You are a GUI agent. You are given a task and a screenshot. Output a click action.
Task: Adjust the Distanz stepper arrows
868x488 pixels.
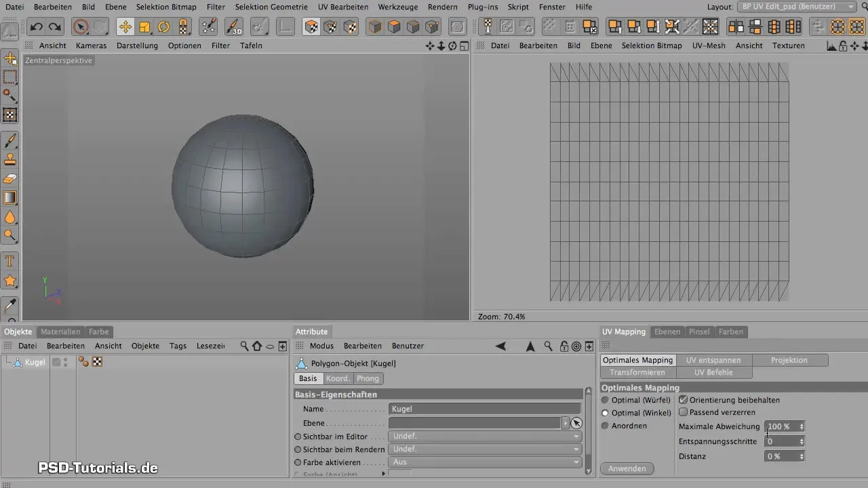[x=802, y=456]
